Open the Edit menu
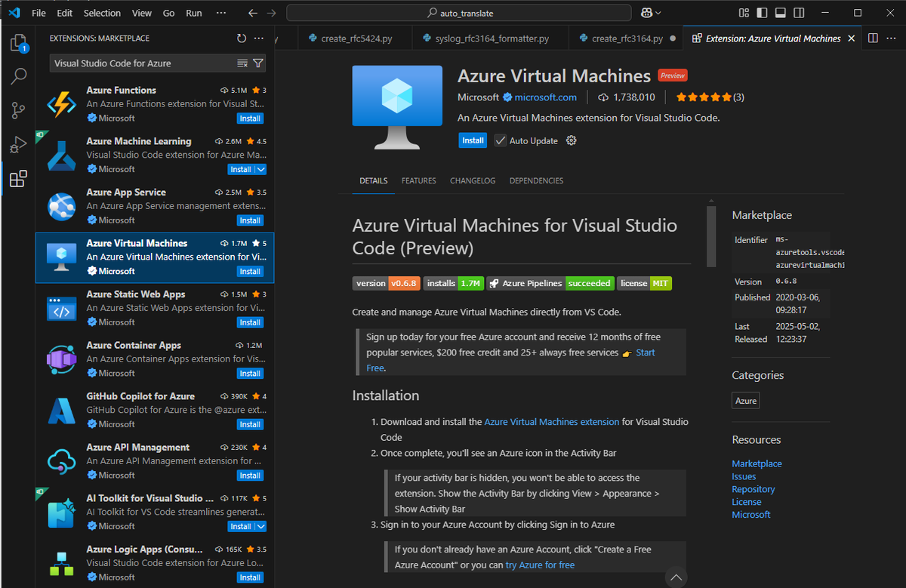906x588 pixels. 65,13
